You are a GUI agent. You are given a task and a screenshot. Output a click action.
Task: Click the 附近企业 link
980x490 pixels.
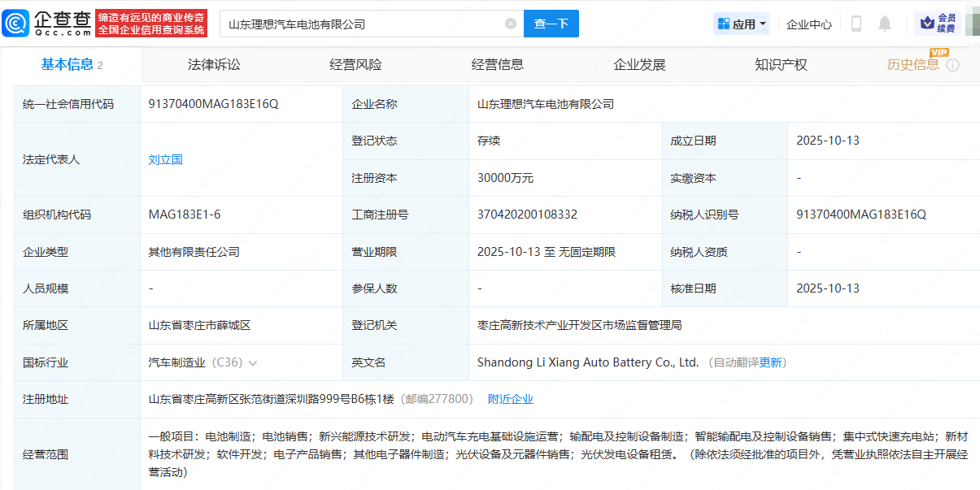pyautogui.click(x=511, y=399)
